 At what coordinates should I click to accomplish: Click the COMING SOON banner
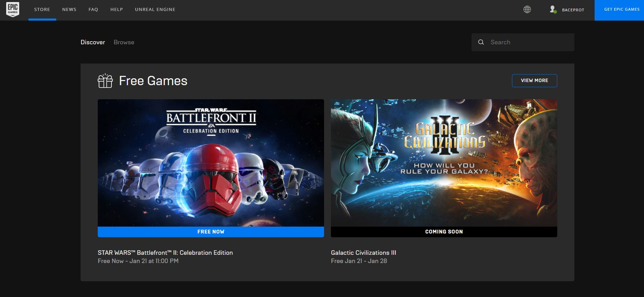(x=444, y=232)
